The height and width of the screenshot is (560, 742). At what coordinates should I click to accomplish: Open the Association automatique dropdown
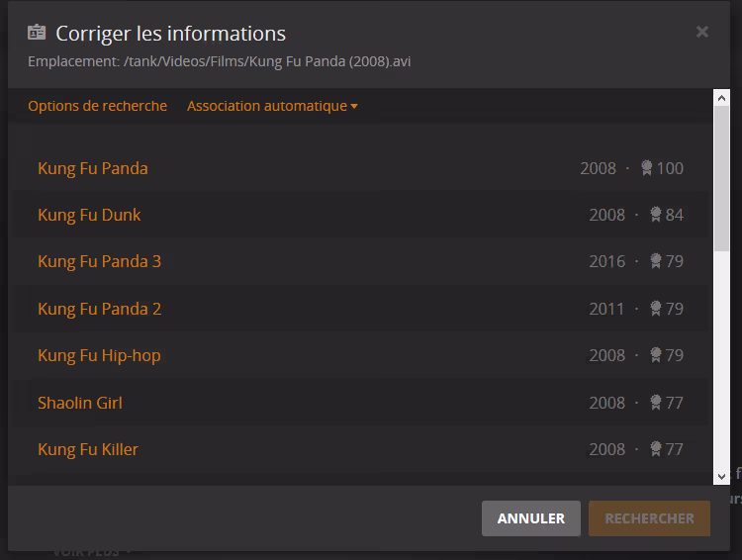click(x=272, y=106)
